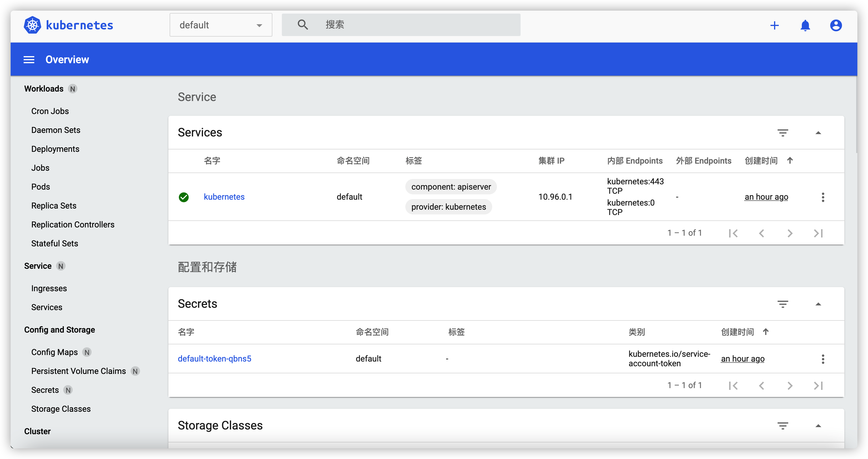Open the kubernetes service link
Viewport: 868px width, 459px height.
[x=224, y=197]
